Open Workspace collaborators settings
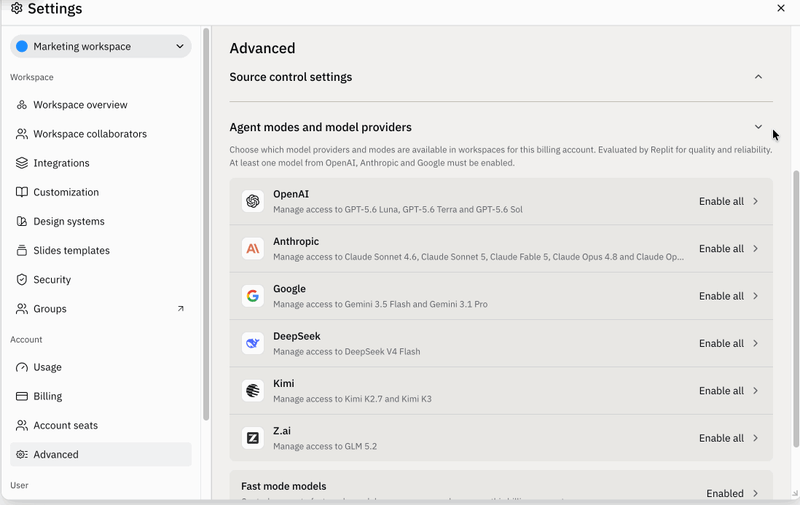 tap(101, 134)
